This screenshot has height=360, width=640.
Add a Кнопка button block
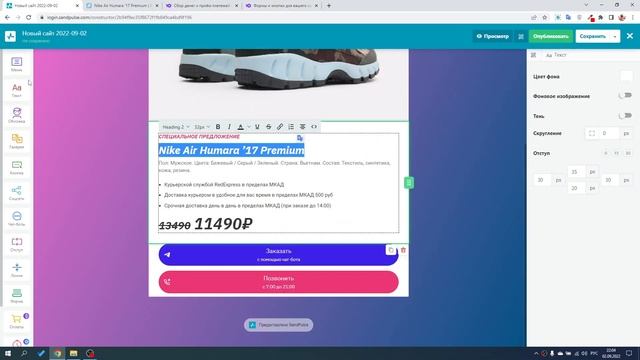click(17, 167)
